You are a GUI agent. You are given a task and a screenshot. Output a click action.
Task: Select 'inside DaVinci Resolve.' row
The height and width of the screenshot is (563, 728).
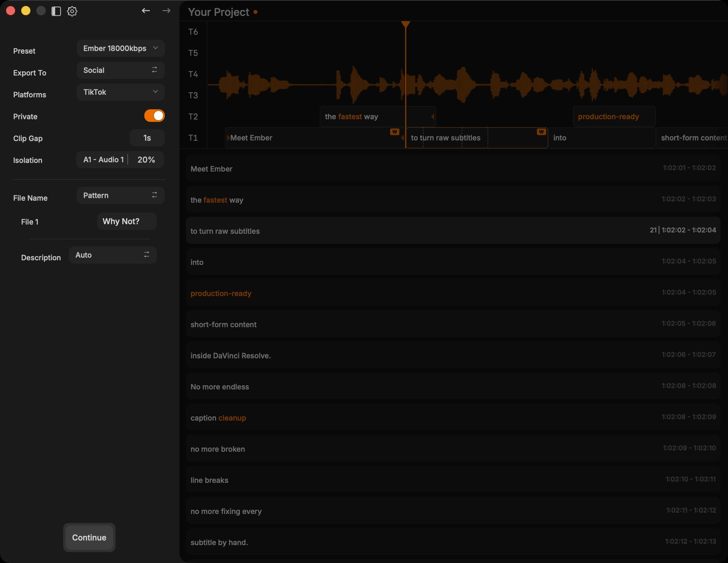(x=453, y=355)
